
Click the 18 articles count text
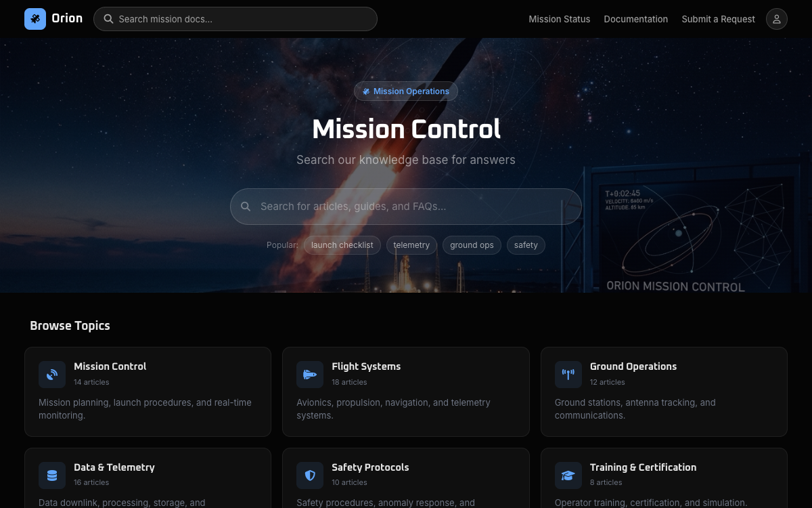349,382
